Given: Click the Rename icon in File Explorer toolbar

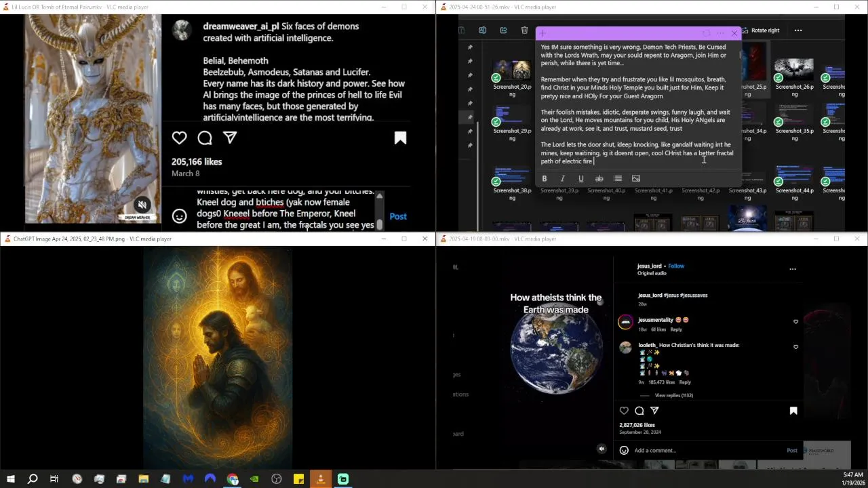Looking at the screenshot, I should (x=482, y=30).
